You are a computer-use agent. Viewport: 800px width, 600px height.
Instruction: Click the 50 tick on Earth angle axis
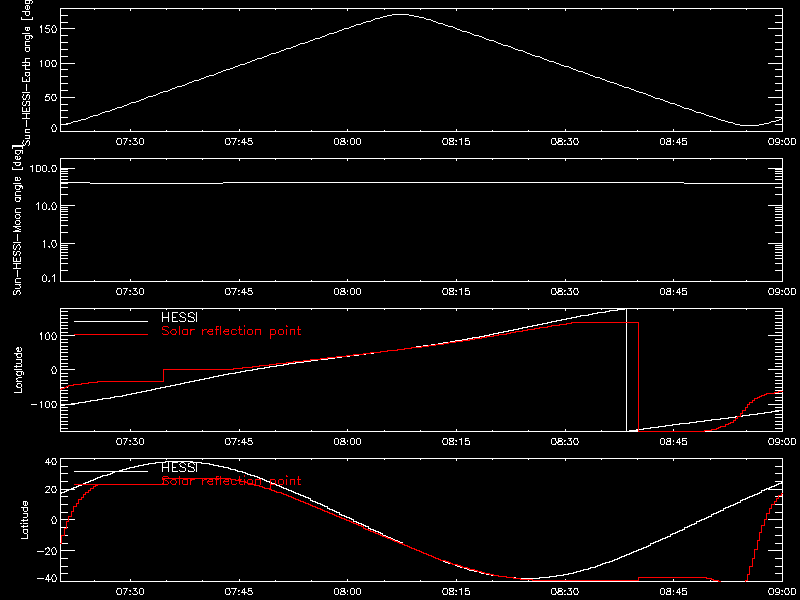[x=50, y=97]
